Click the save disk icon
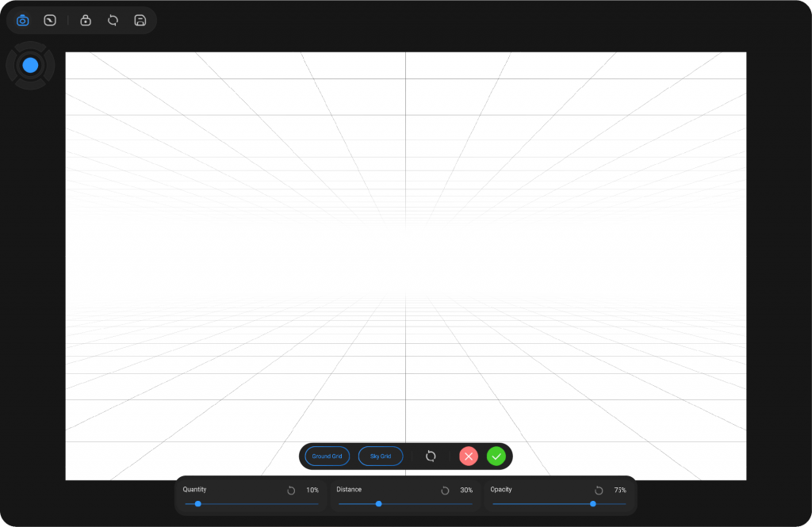812x527 pixels. [x=140, y=21]
